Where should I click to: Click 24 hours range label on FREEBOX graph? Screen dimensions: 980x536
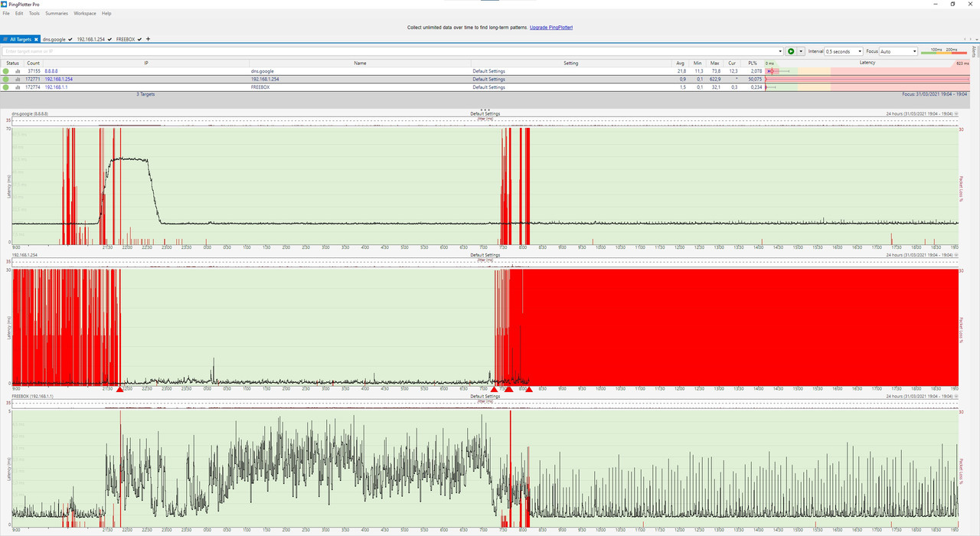point(921,397)
